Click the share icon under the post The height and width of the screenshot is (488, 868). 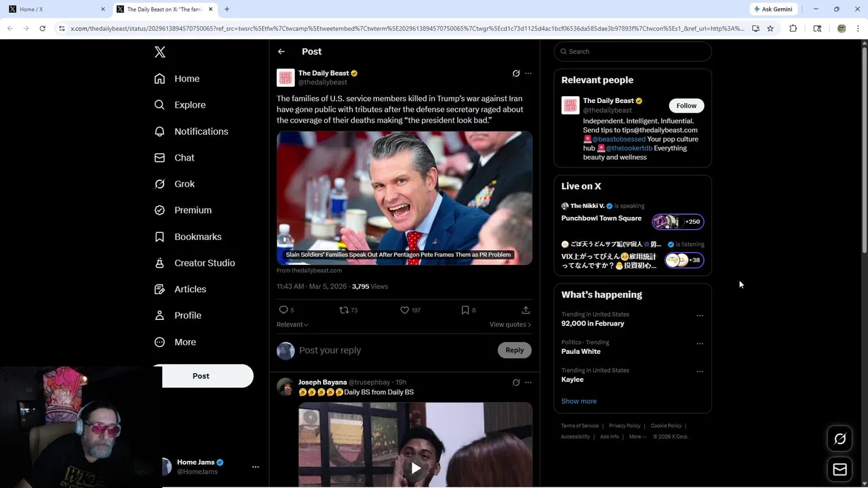tap(526, 310)
